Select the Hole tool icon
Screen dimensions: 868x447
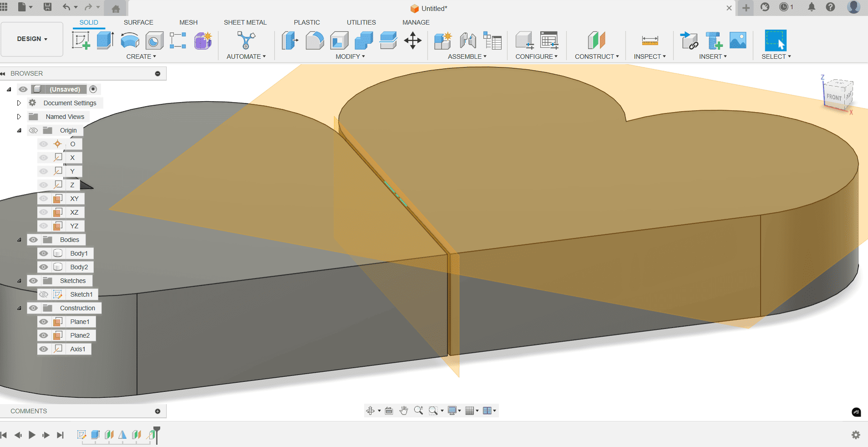click(x=154, y=41)
